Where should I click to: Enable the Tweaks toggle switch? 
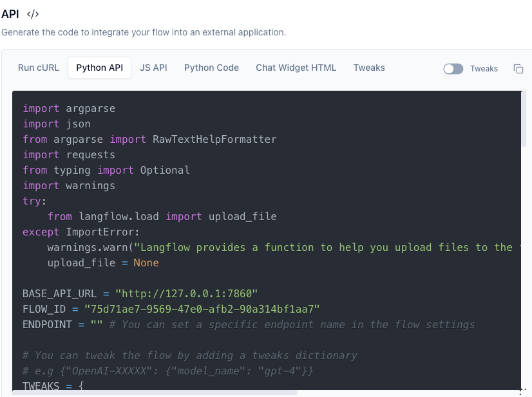tap(453, 69)
